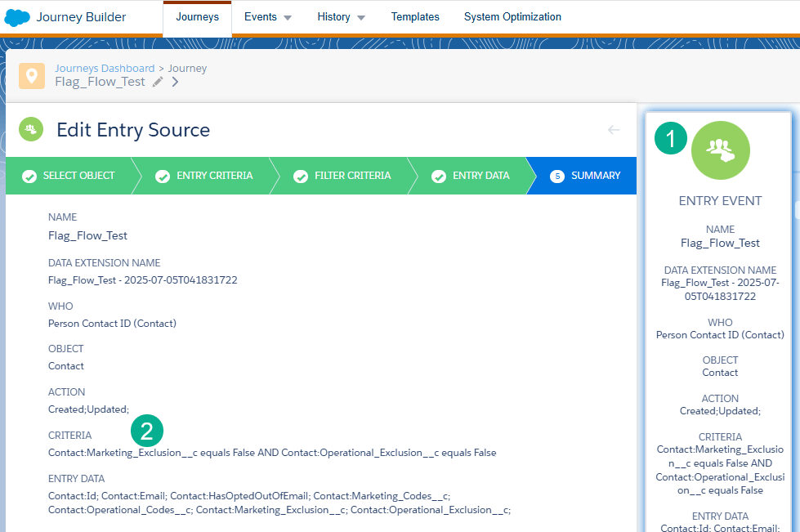Open the Templates tab

(x=414, y=17)
